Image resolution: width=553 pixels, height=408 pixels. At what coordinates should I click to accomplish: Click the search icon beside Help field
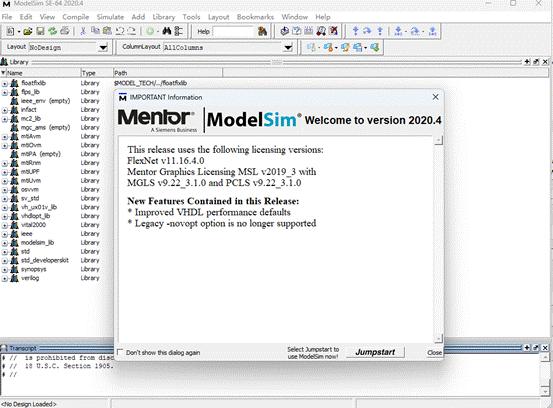coord(262,31)
